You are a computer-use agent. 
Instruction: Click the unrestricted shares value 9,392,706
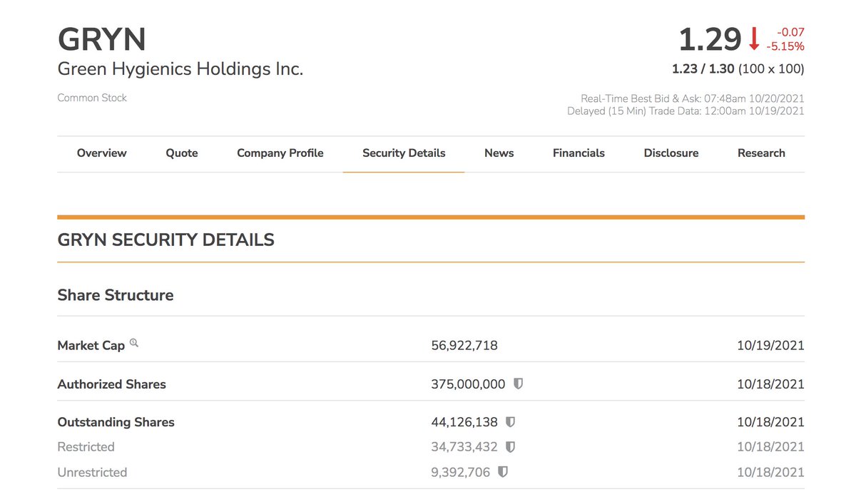point(461,473)
